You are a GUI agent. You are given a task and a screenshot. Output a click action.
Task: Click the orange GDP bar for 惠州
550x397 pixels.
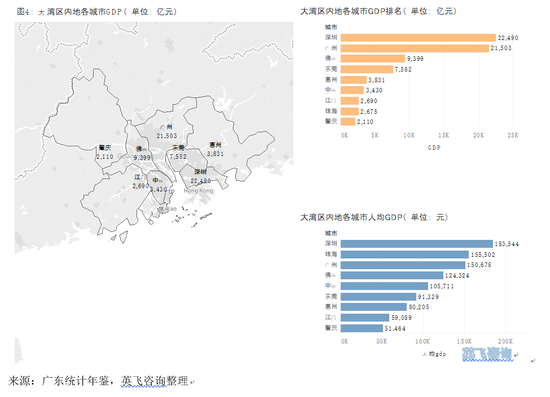coord(354,80)
